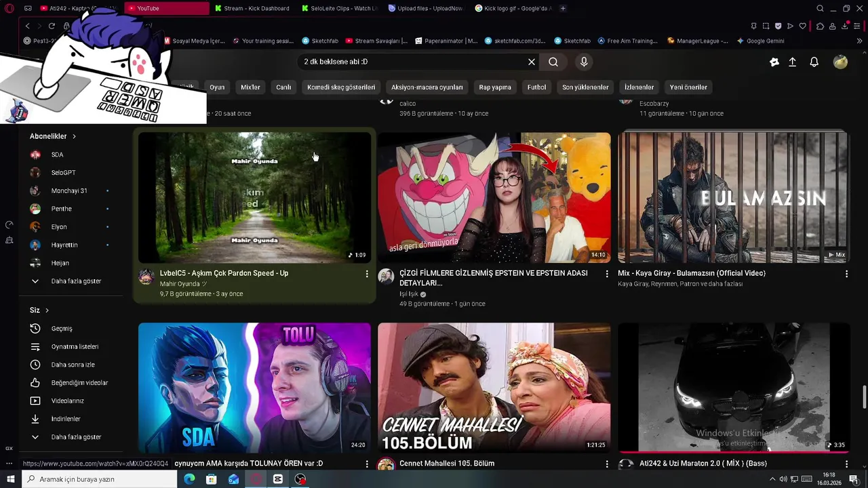Image resolution: width=868 pixels, height=488 pixels.
Task: Open Microsoft Store from taskbar
Action: (212, 479)
